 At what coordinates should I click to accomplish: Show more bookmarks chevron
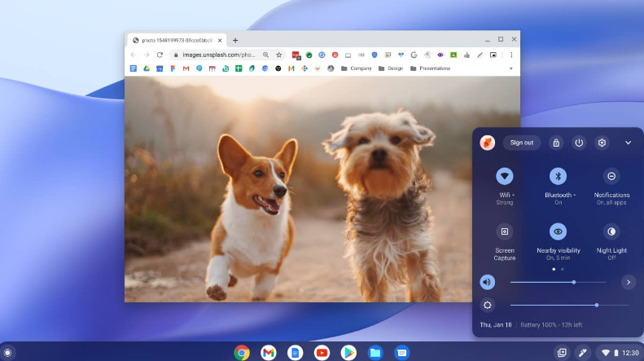(511, 68)
